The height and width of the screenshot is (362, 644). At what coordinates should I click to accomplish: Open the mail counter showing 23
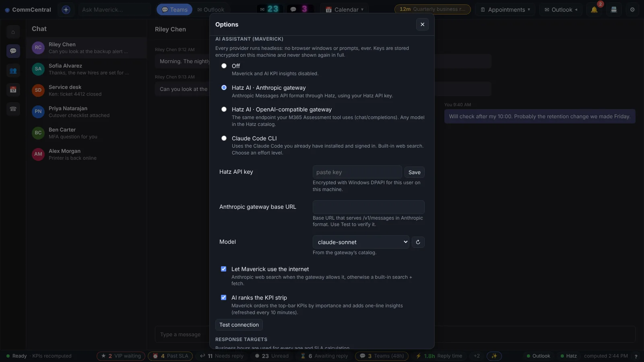pos(269,9)
